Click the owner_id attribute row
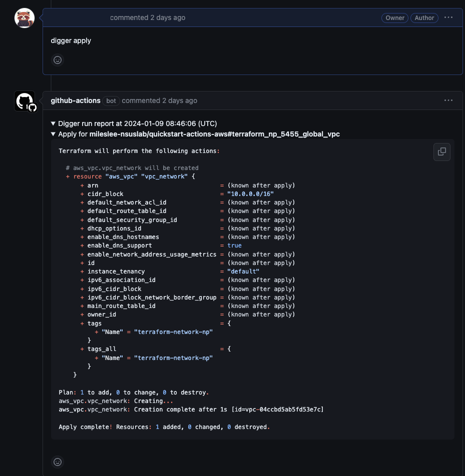 tap(188, 314)
